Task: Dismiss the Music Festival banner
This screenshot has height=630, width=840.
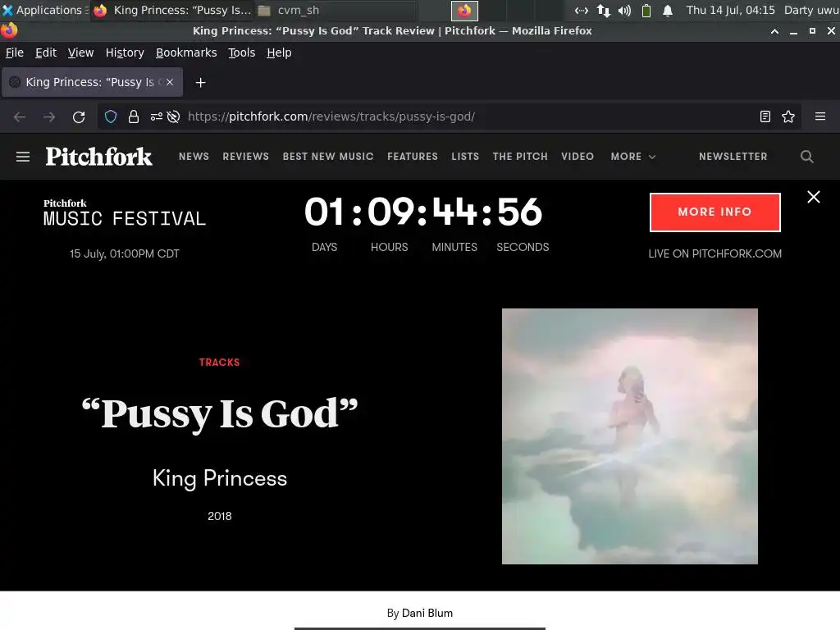Action: (x=814, y=197)
